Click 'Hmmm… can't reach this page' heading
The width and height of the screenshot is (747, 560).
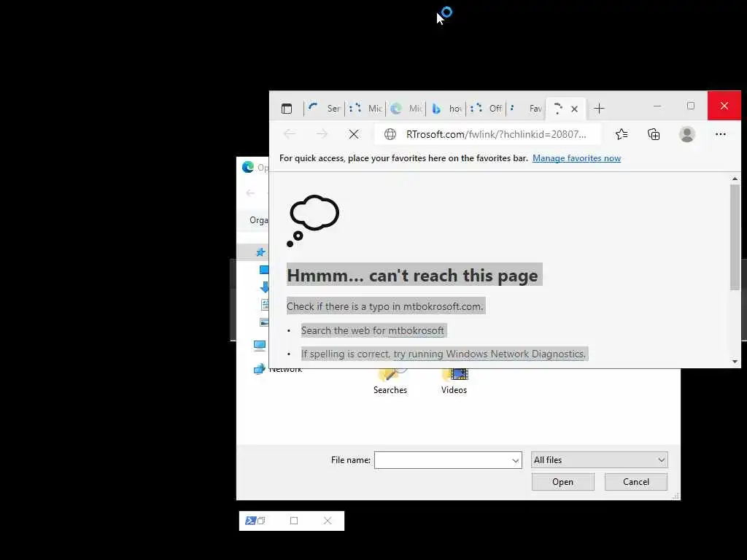click(x=413, y=276)
